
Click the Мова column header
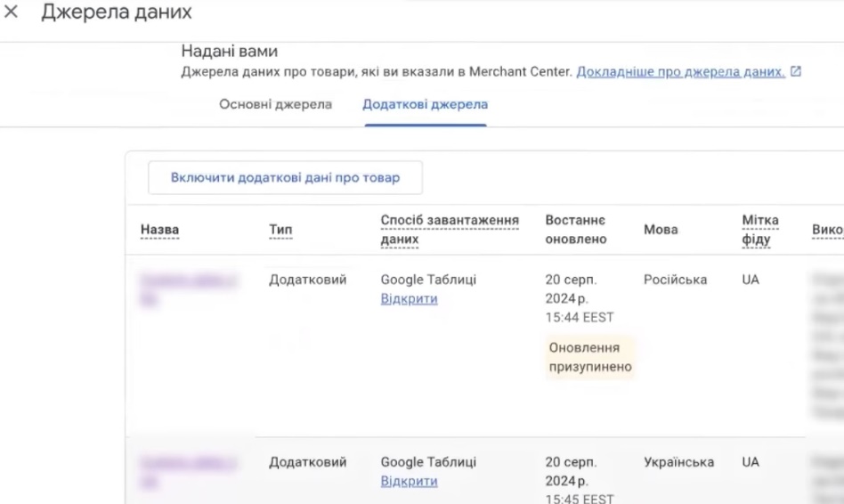tap(661, 230)
